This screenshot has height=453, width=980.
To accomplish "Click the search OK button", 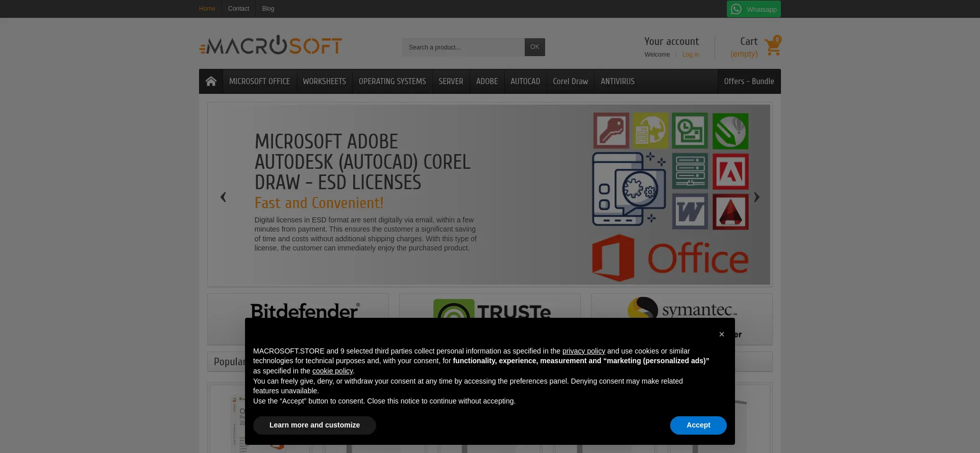I will pyautogui.click(x=534, y=47).
